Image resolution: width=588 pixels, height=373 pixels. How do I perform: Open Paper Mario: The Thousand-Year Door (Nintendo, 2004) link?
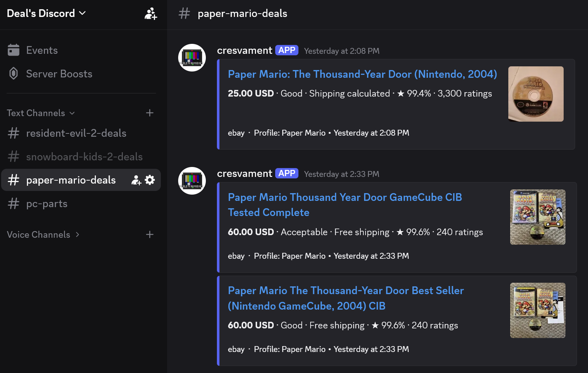click(x=362, y=74)
